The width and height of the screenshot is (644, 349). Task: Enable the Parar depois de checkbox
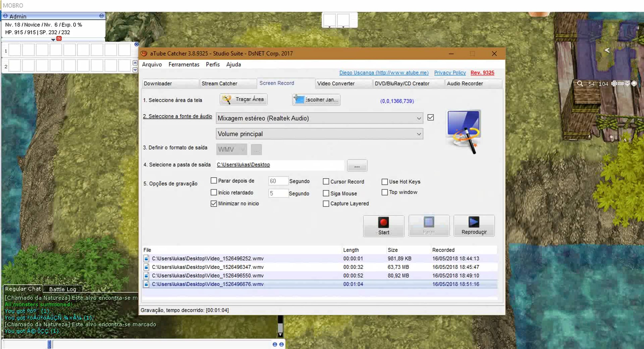point(214,181)
